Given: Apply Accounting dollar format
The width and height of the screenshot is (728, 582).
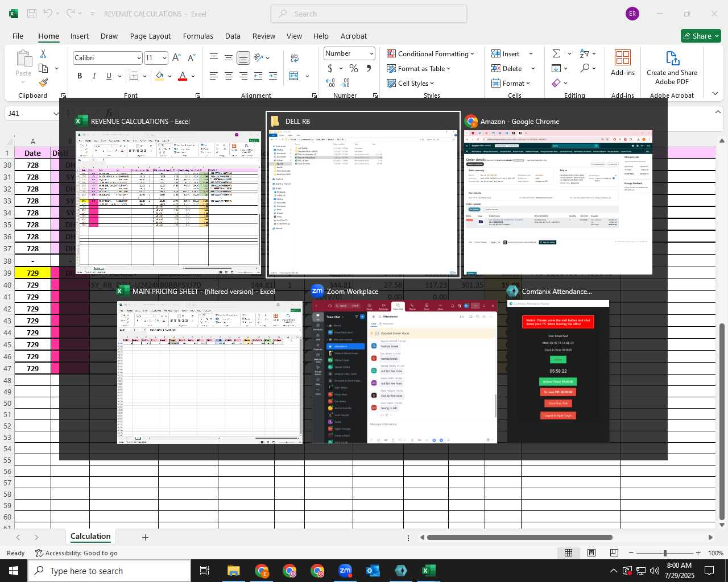Looking at the screenshot, I should 330,68.
